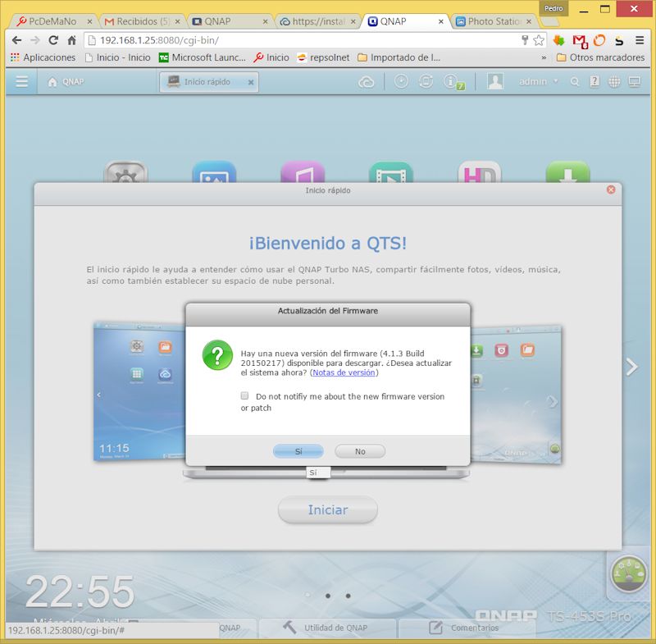Open background tasks clock icon

(x=401, y=81)
